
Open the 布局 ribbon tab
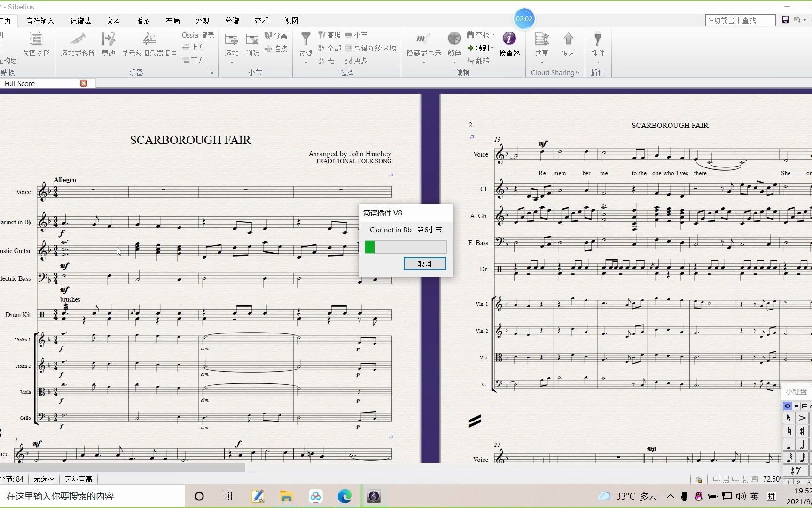pyautogui.click(x=173, y=21)
